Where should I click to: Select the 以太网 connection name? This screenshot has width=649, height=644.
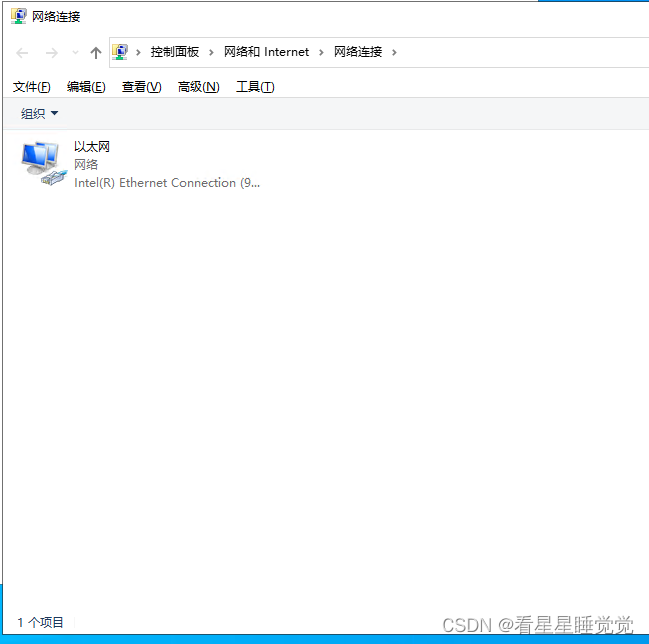pos(92,147)
